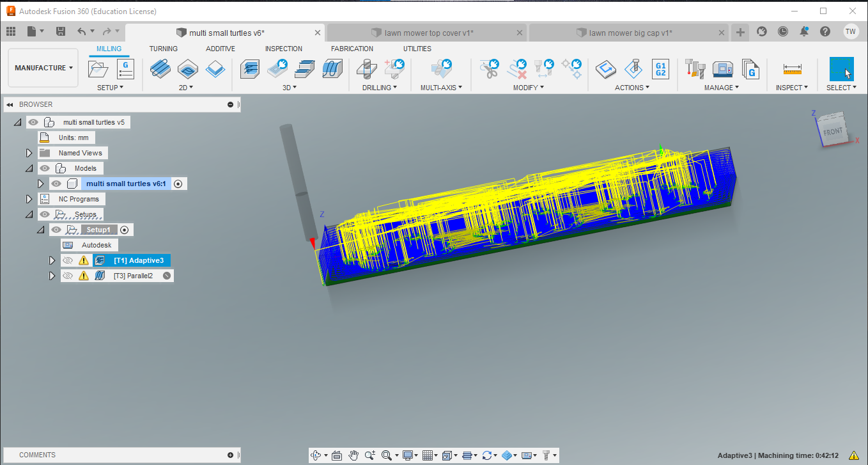Click the Setup1 item in browser

pyautogui.click(x=98, y=230)
